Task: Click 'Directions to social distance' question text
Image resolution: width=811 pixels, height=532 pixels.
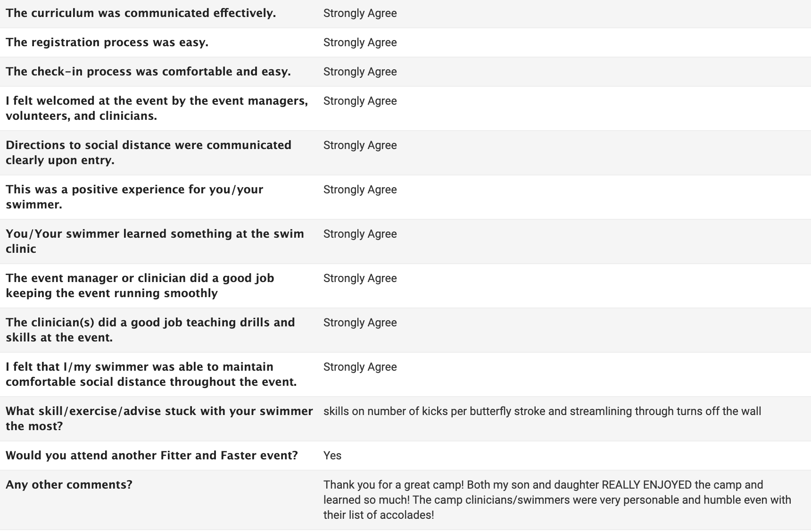Action: click(149, 153)
